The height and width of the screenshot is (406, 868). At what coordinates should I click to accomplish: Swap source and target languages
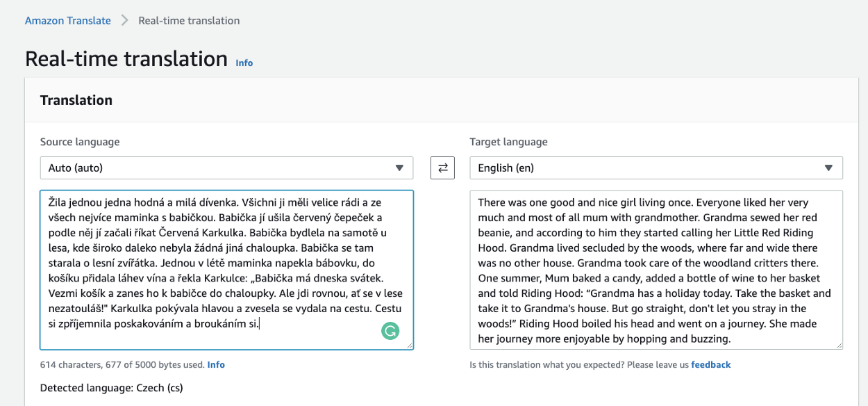[442, 168]
